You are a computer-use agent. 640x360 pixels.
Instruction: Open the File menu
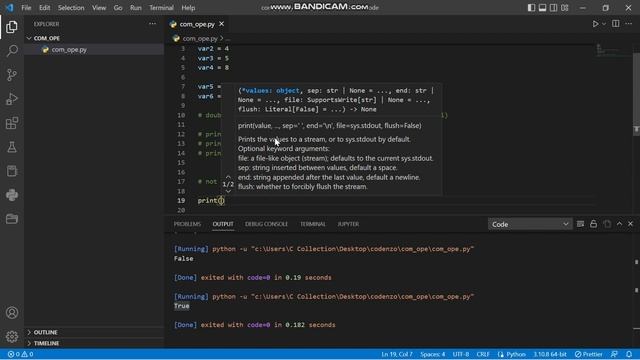pos(26,8)
